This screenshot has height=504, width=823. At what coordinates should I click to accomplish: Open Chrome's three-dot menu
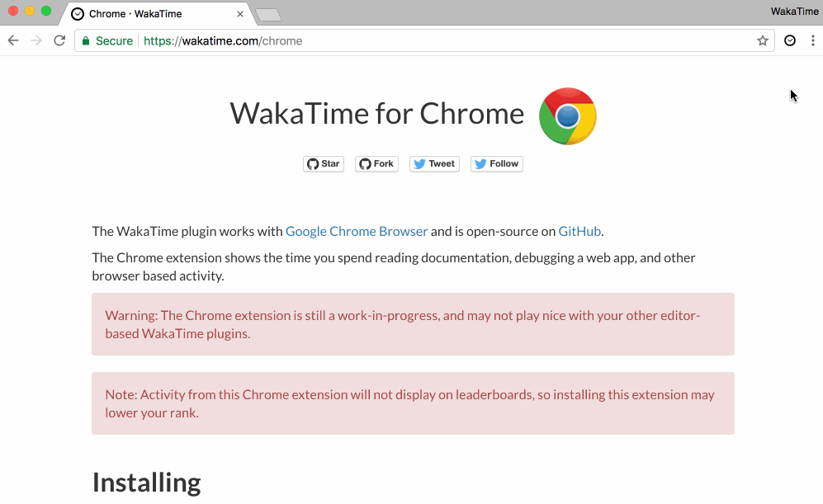click(812, 40)
